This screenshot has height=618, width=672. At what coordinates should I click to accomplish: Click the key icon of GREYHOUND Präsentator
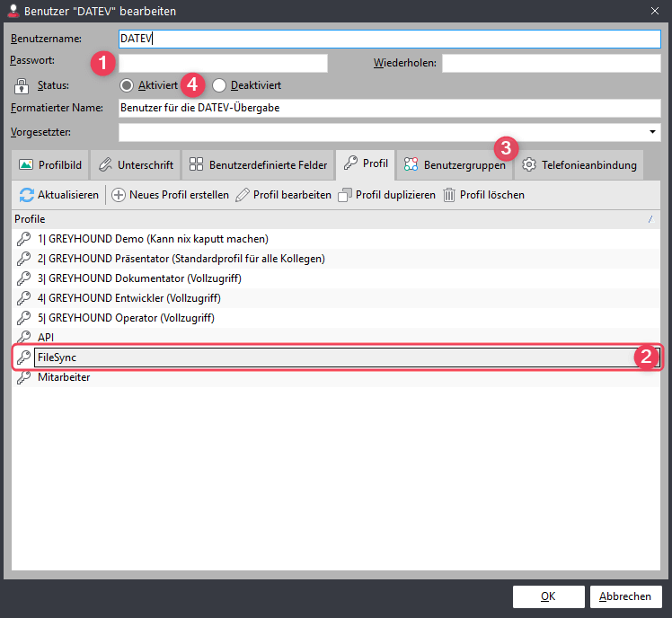pyautogui.click(x=23, y=259)
